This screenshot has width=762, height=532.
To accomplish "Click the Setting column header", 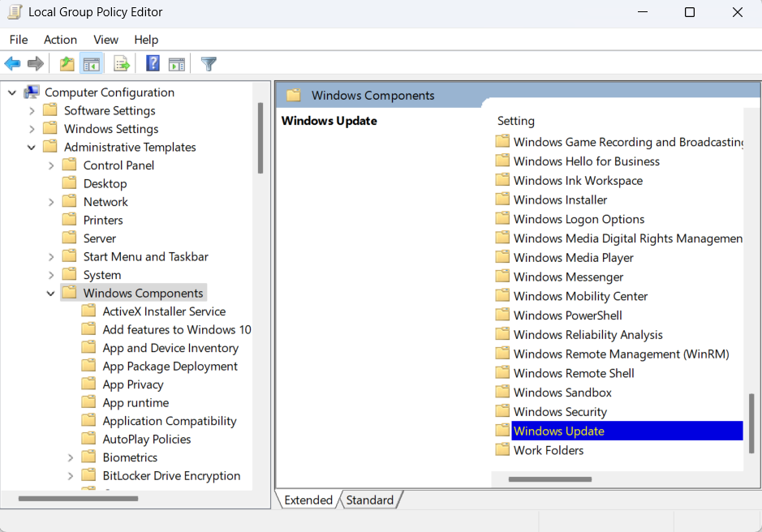I will coord(516,121).
